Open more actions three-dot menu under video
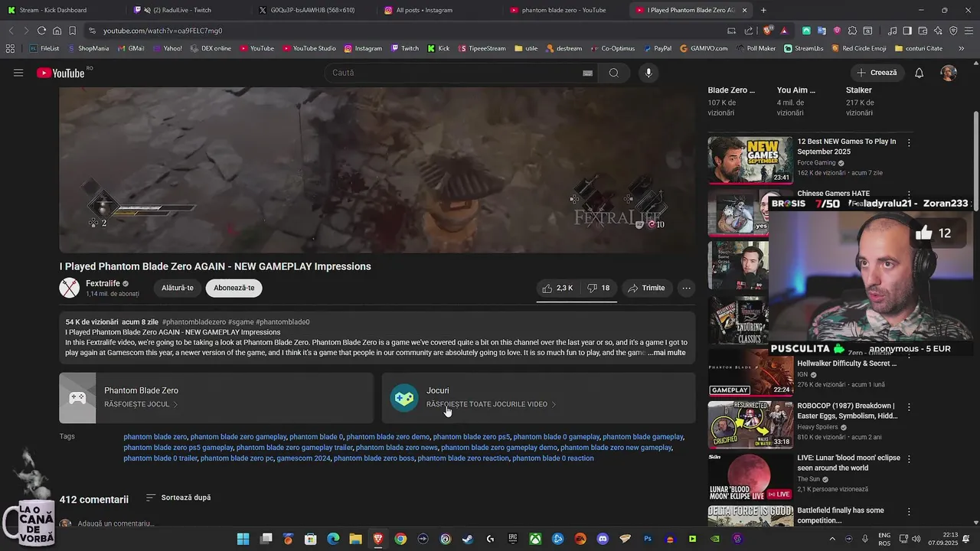The width and height of the screenshot is (980, 551). click(686, 288)
